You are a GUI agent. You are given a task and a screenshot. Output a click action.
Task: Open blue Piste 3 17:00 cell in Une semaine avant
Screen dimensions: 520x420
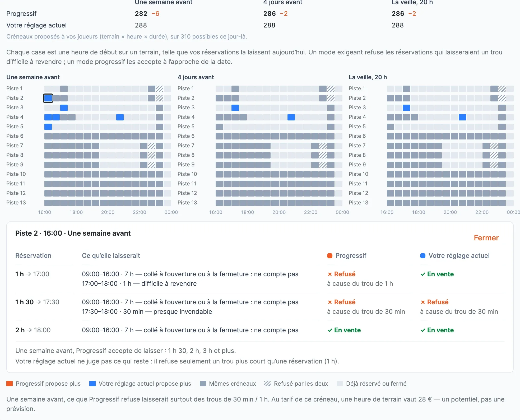click(x=64, y=108)
